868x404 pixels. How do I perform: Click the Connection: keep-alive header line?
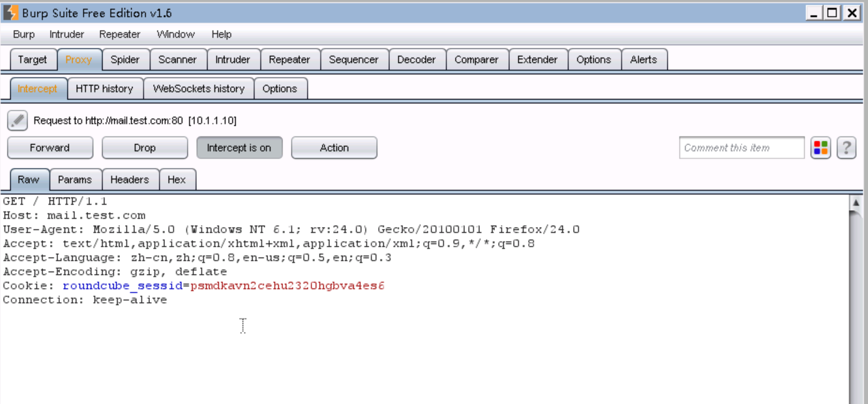coord(85,300)
